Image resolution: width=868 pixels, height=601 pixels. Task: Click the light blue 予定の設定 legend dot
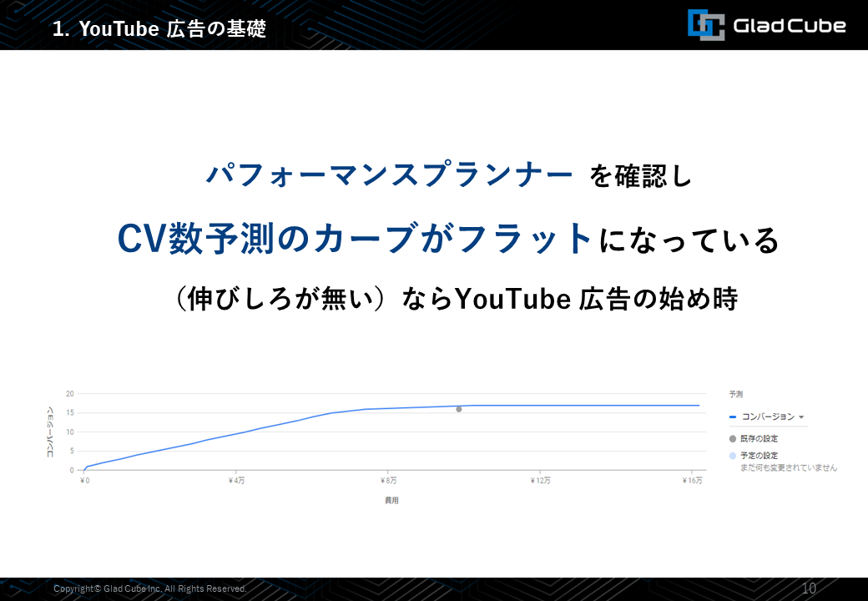pyautogui.click(x=733, y=456)
